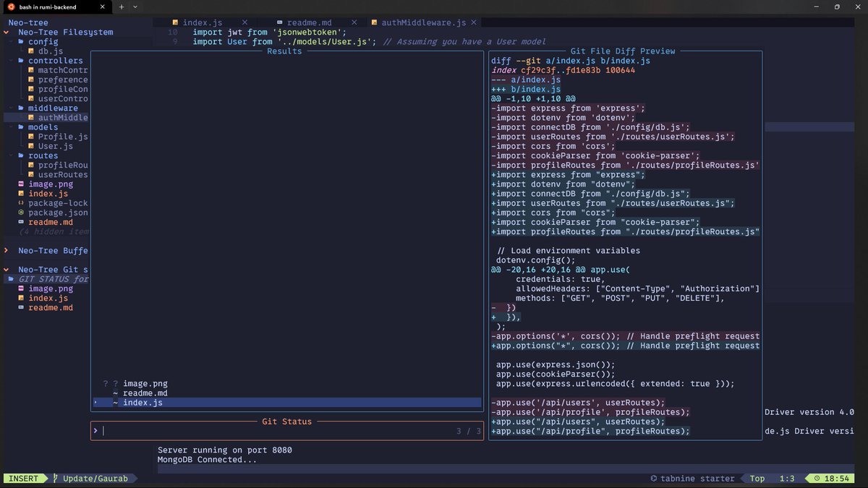Click the Top scroll position indicator

point(757,479)
